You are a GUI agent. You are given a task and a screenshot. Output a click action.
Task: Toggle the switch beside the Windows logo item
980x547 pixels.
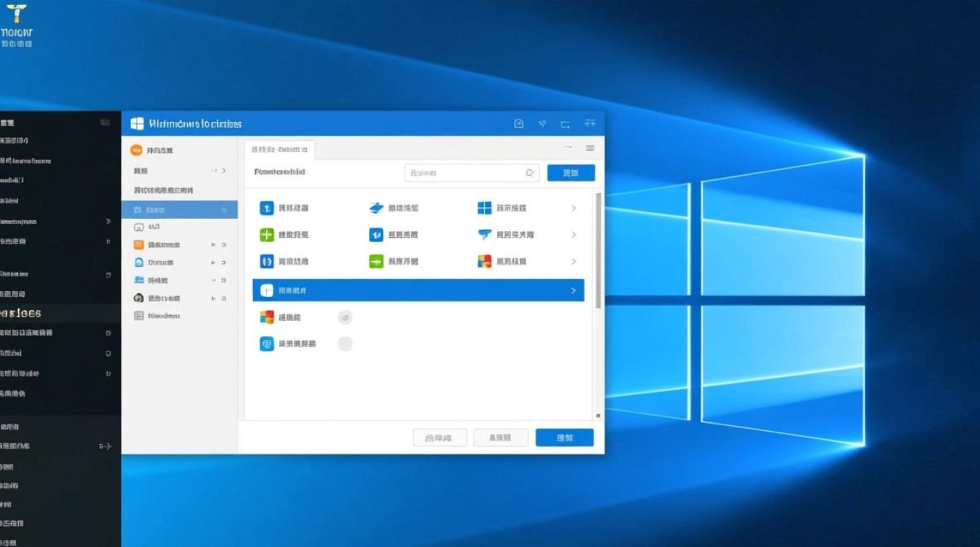tap(345, 317)
